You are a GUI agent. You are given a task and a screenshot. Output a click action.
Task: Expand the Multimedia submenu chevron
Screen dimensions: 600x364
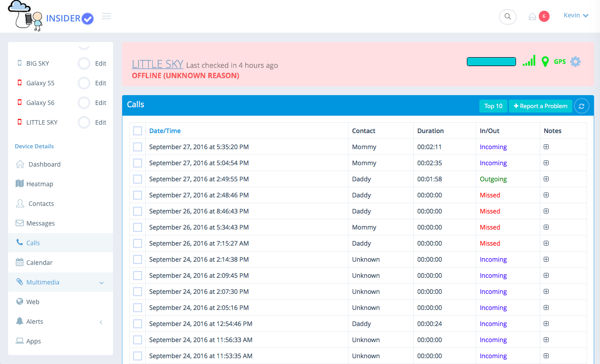coord(101,283)
